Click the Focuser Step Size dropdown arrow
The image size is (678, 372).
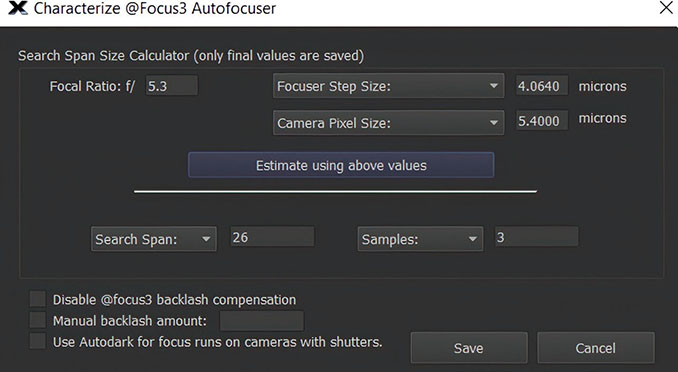tap(493, 86)
